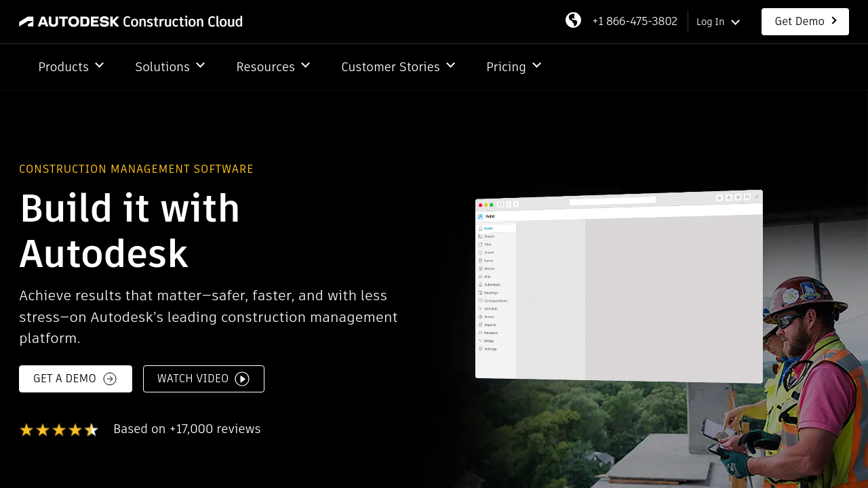Open the 'Based on +17,000 reviews' text

coord(186,429)
